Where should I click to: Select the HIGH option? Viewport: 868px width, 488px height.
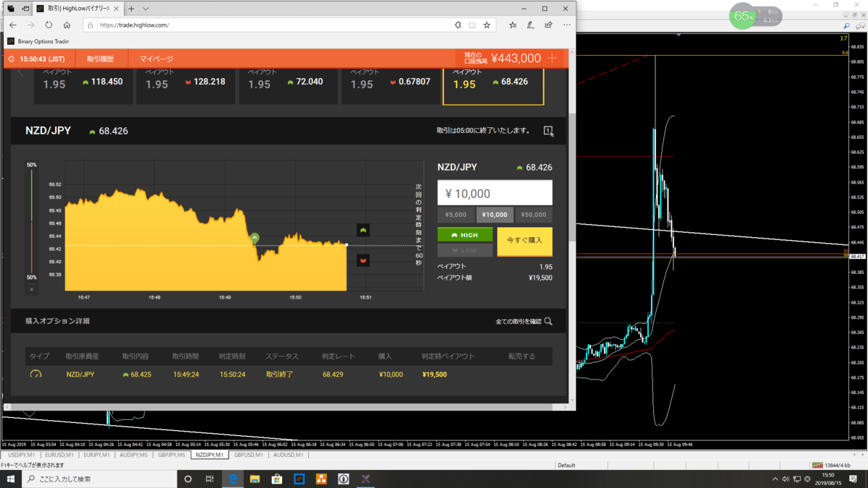[x=465, y=235]
